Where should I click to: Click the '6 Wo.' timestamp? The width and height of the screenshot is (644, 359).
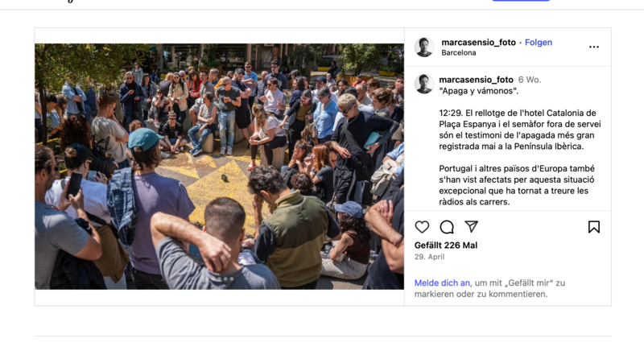[x=530, y=80]
